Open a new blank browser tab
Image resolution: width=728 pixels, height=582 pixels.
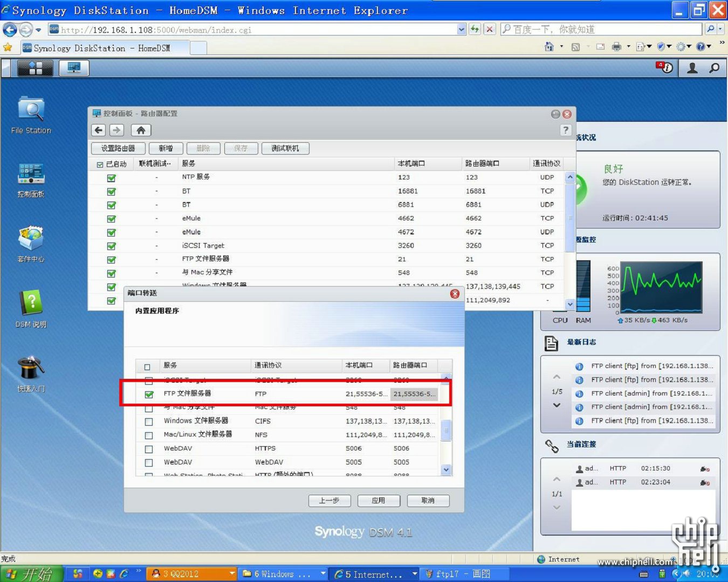pos(198,48)
